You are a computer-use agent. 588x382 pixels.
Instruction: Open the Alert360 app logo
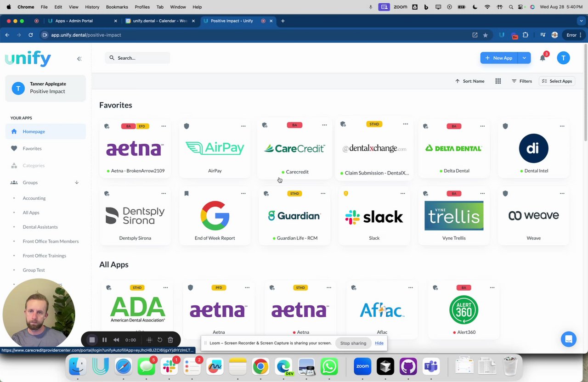click(x=464, y=310)
